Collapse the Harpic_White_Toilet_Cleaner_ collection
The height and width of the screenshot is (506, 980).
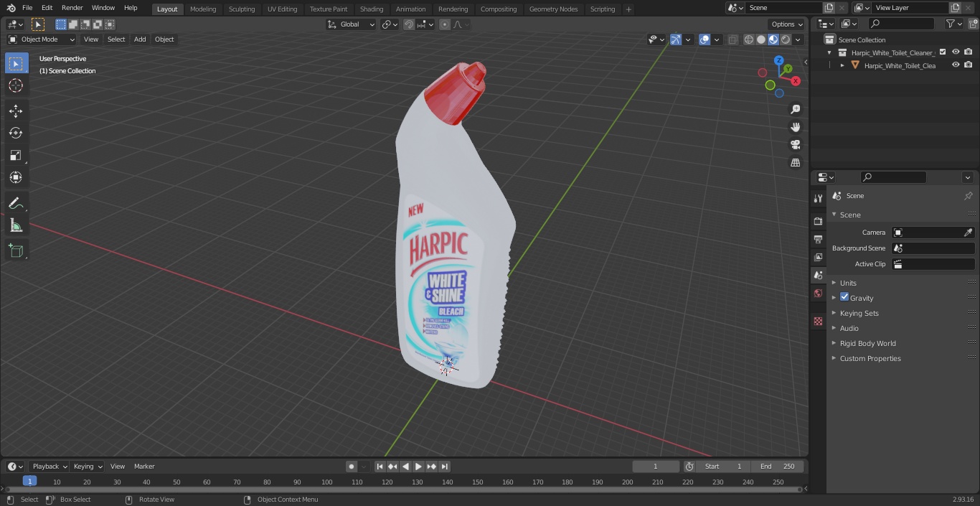(829, 52)
